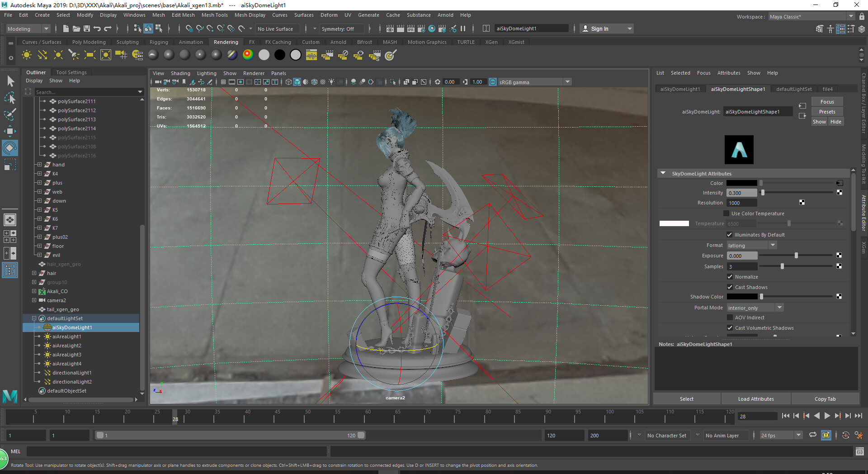
Task: Toggle auto keyframe icon
Action: tap(845, 435)
